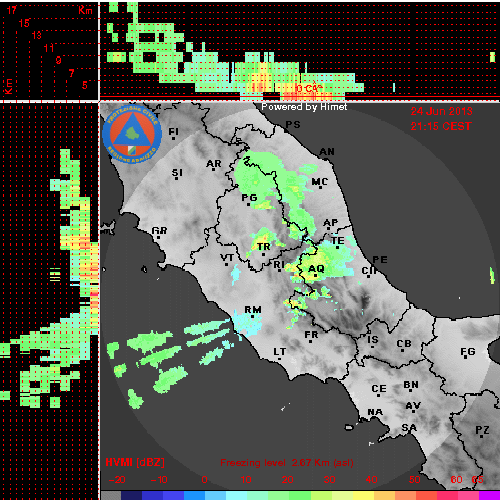The width and height of the screenshot is (500, 500).
Task: Click the grey swatch starting the color bar
Action: click(111, 495)
